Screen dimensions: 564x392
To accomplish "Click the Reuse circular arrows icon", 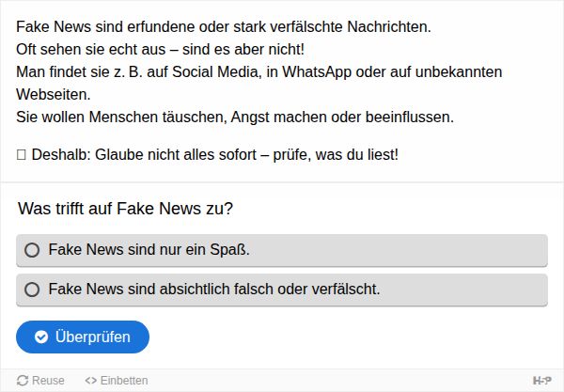I will click(x=23, y=380).
